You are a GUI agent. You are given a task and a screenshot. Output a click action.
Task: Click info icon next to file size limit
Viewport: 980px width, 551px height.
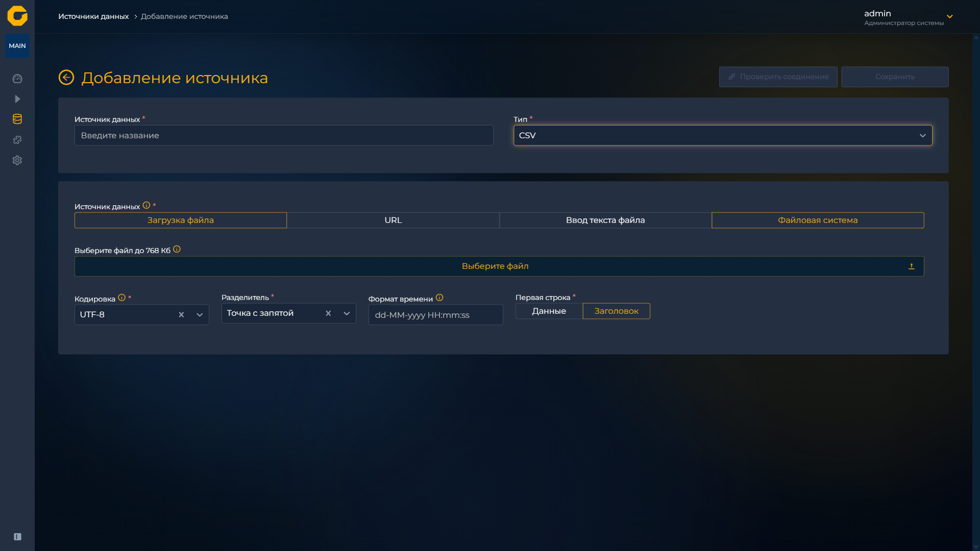pos(177,249)
